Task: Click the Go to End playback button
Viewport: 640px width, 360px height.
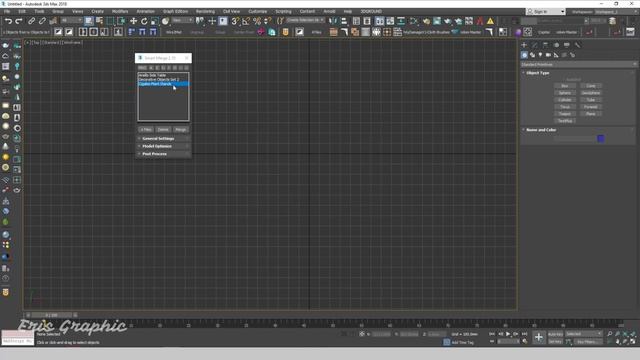Action: click(x=524, y=334)
